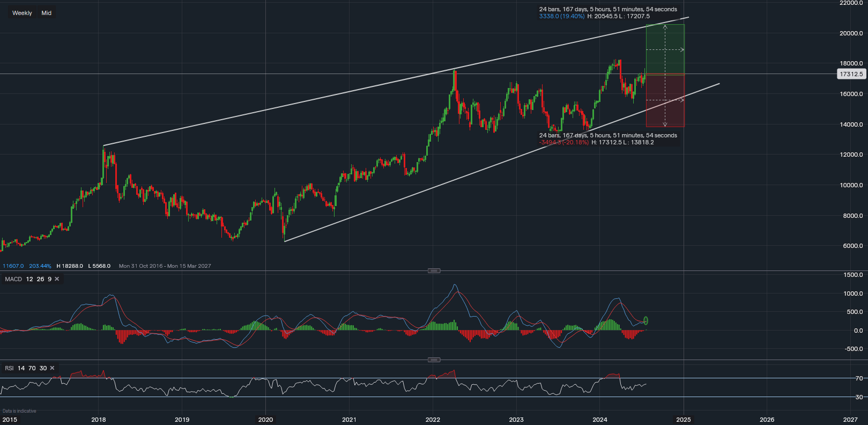
Task: Open MACD settings via the MACD label
Action: pos(13,279)
